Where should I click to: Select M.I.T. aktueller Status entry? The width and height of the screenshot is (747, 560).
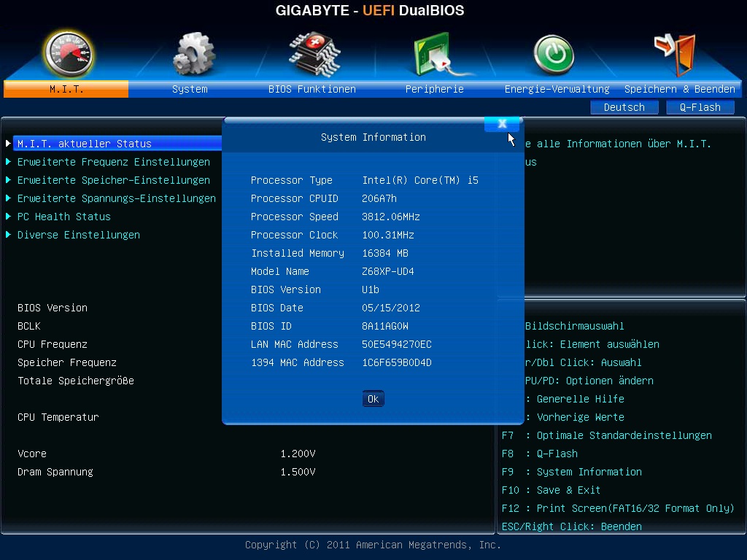pyautogui.click(x=117, y=144)
